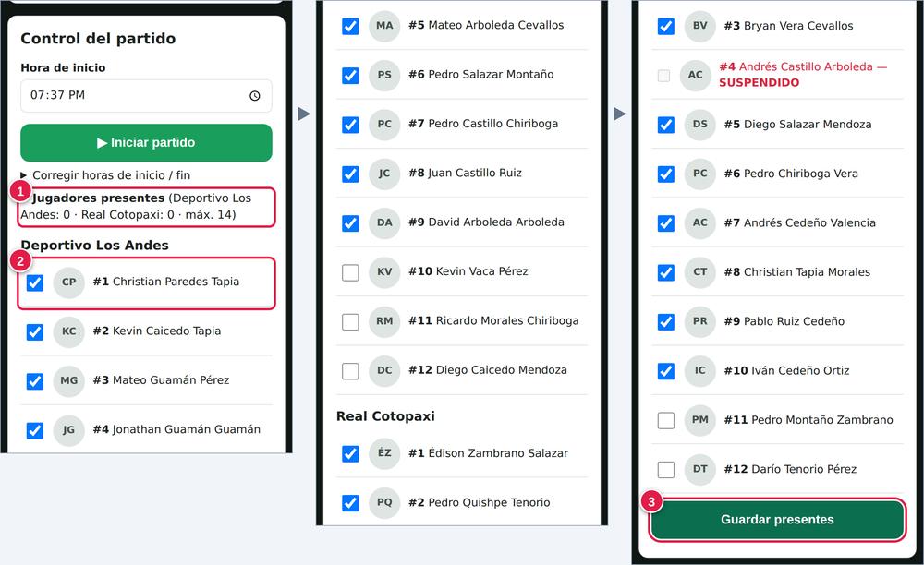Expand Corregir horas de inicio / fin

[105, 175]
